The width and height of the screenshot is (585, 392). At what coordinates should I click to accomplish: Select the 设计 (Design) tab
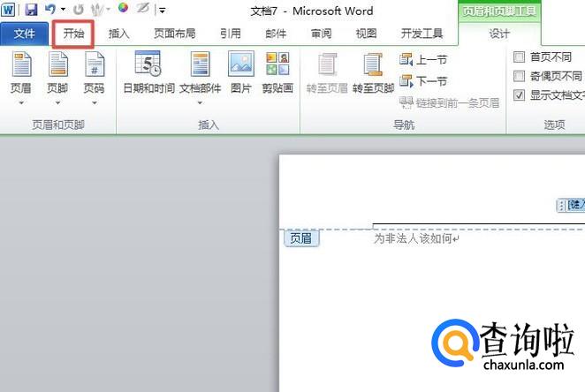click(499, 34)
